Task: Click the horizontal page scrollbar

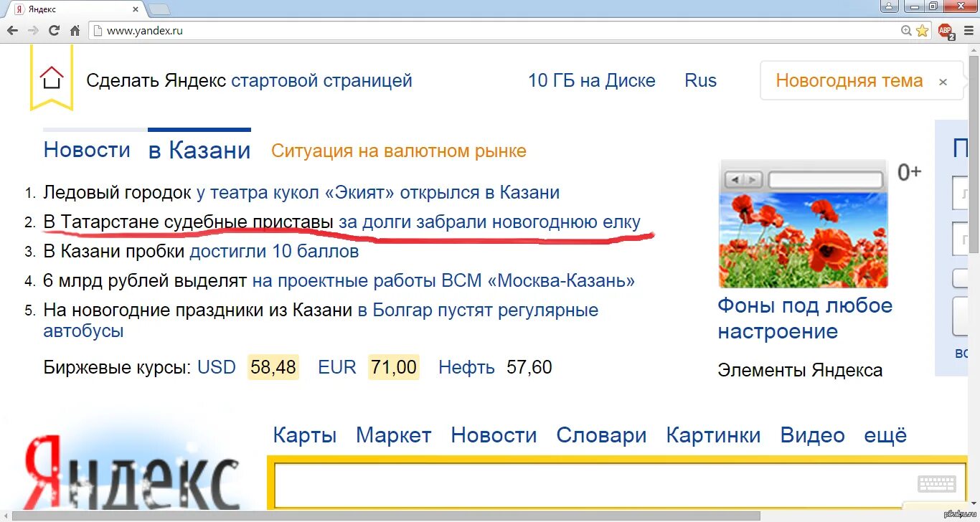Action: point(387,516)
